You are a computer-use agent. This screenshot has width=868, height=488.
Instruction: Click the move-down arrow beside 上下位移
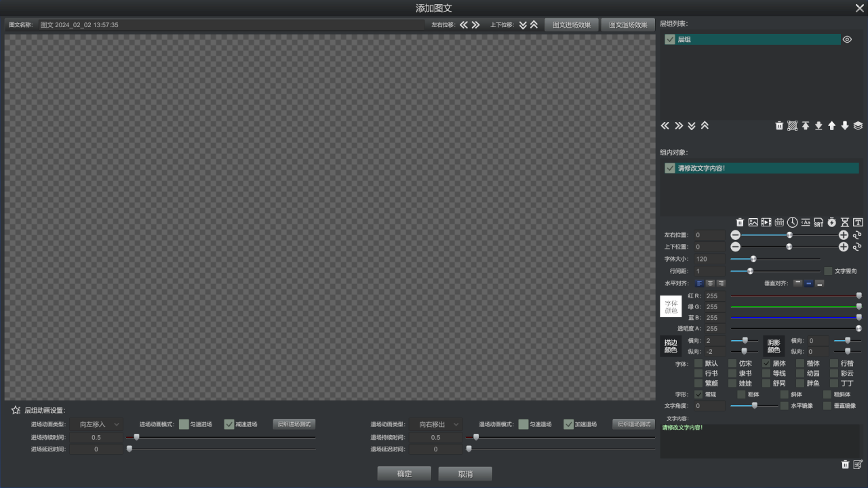pos(523,24)
